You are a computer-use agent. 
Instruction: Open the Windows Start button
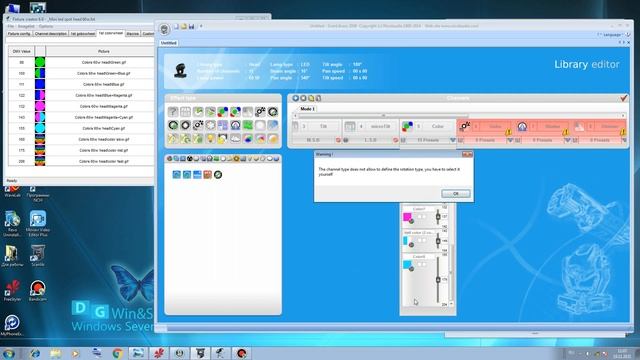[9, 353]
